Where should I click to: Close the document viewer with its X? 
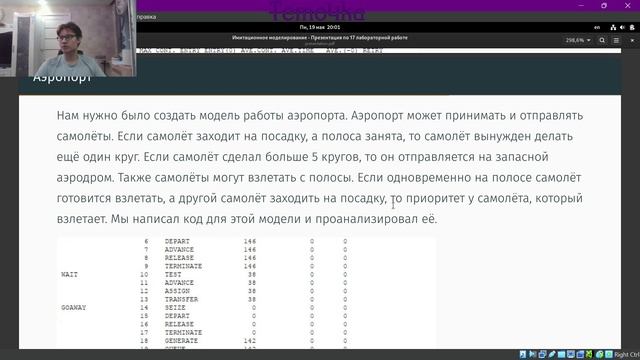pyautogui.click(x=632, y=40)
